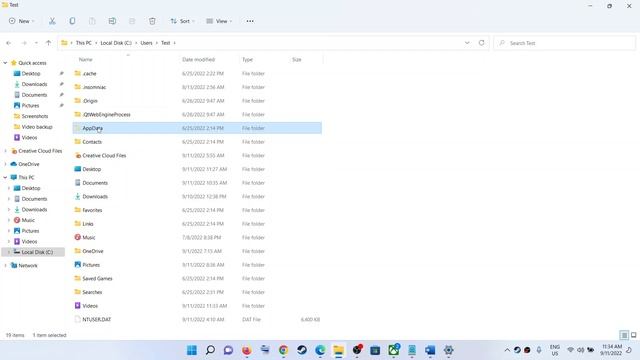Click Users in address breadcrumb
The width and height of the screenshot is (640, 360).
[x=147, y=43]
